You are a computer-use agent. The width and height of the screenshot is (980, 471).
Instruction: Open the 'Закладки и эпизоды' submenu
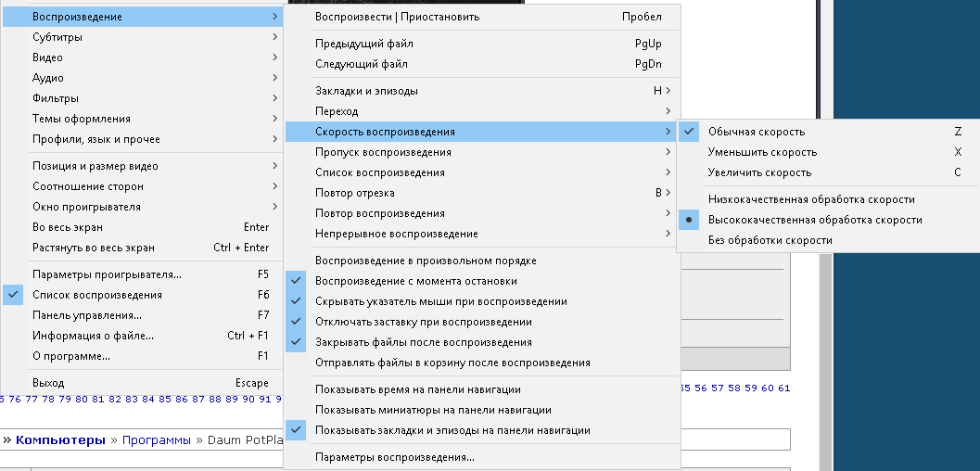[481, 91]
